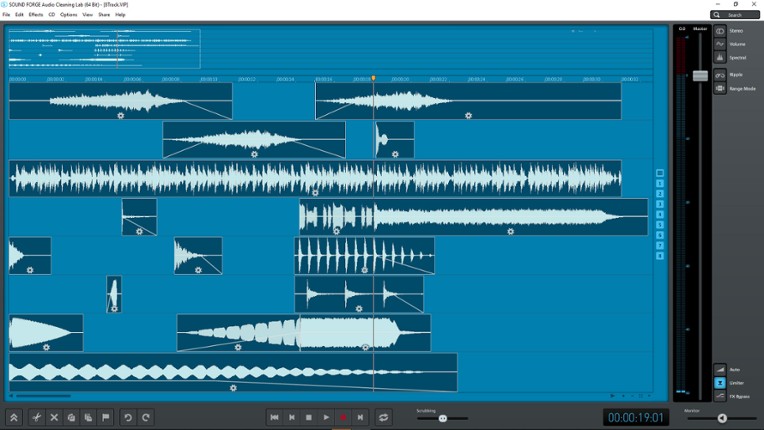Click the Monitor volume slider knob

722,418
